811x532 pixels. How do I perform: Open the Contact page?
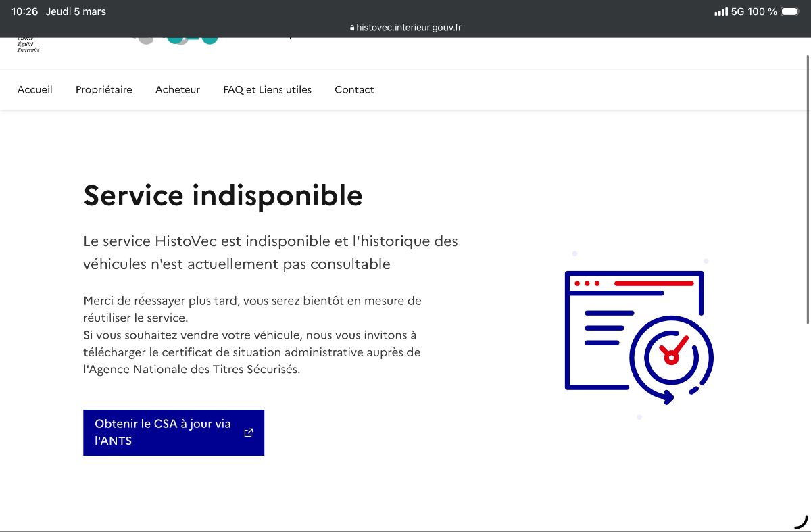pyautogui.click(x=354, y=89)
